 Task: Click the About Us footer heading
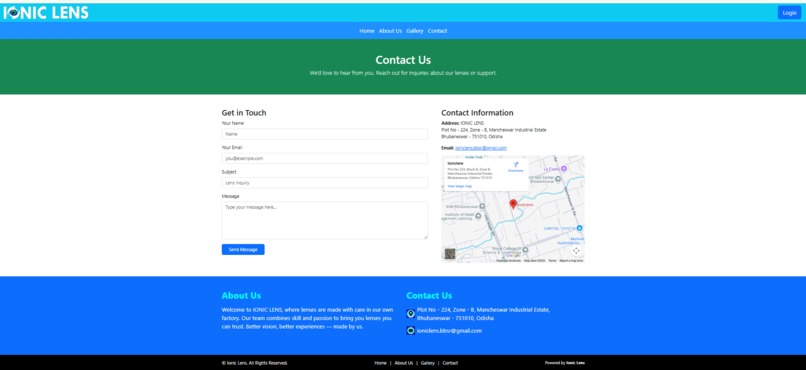pos(241,295)
